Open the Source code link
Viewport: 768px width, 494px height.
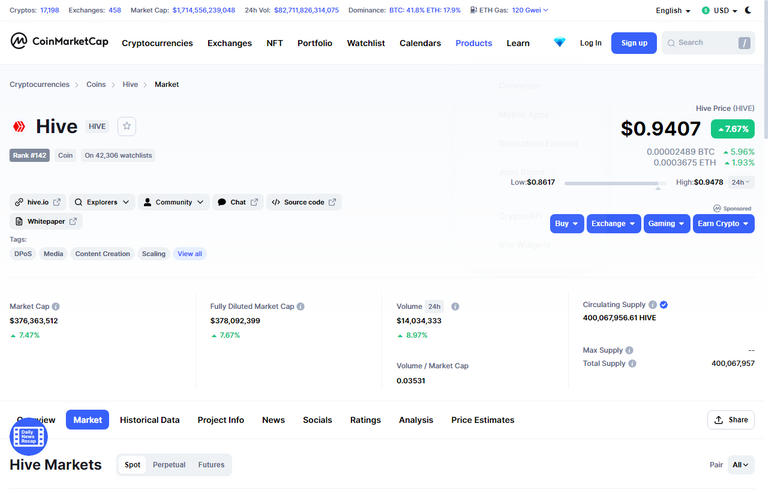click(304, 202)
